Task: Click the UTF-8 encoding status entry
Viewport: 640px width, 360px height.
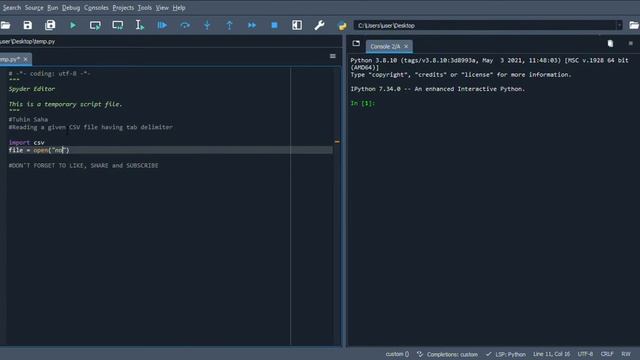Action: [x=585, y=354]
